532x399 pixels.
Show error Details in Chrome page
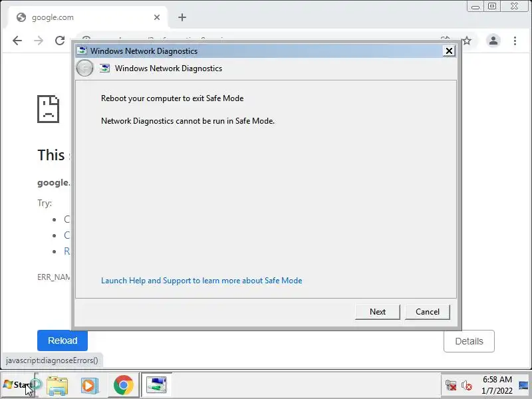coord(469,341)
